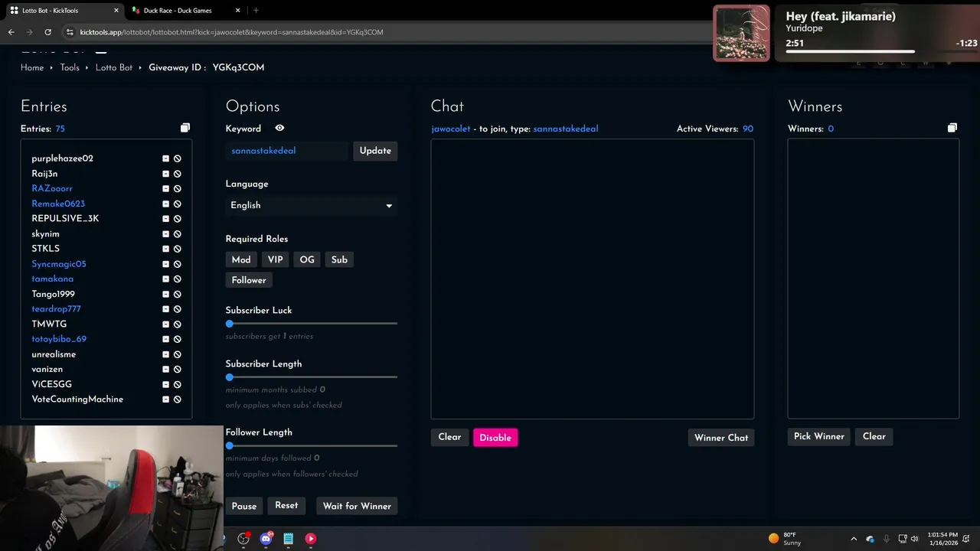Remove entry TMWTG with minus icon

click(165, 324)
